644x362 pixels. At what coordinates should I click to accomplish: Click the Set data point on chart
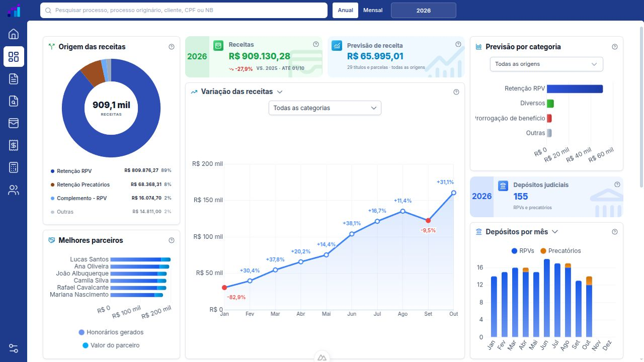(428, 220)
